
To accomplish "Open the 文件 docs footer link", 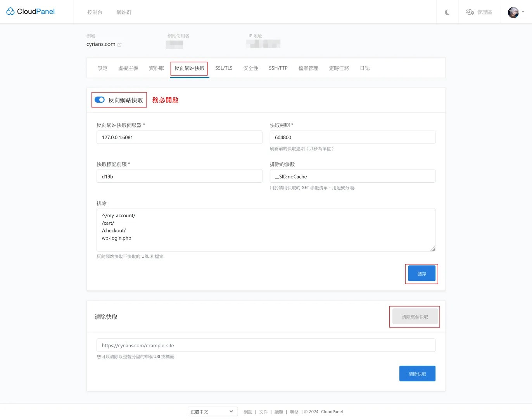I will pyautogui.click(x=264, y=412).
